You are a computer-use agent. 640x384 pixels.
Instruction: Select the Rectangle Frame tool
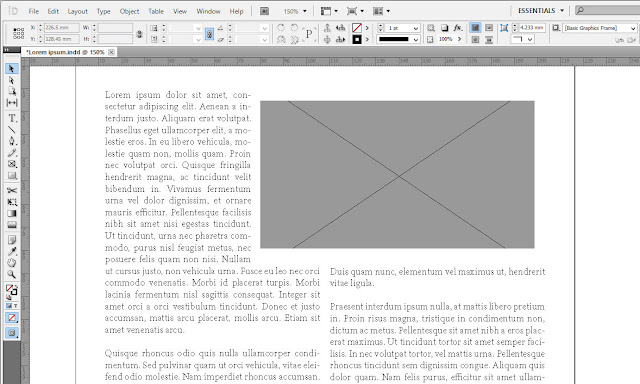point(11,164)
